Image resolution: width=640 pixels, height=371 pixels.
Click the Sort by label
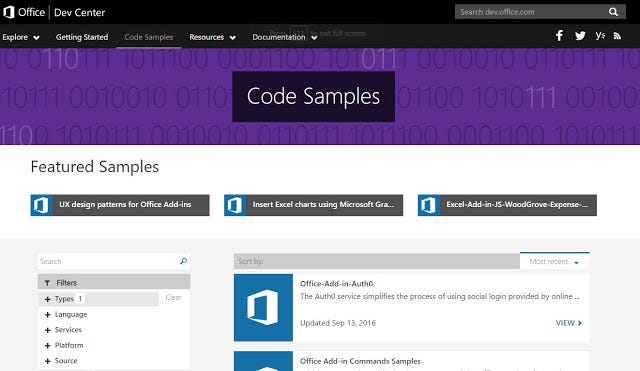[251, 261]
